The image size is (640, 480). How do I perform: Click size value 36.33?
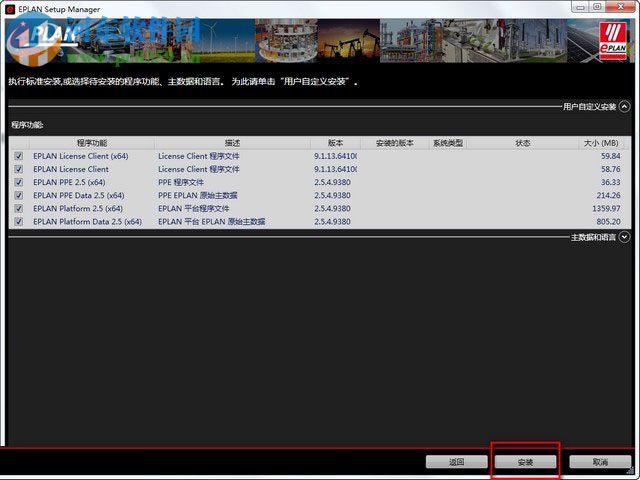(x=611, y=182)
